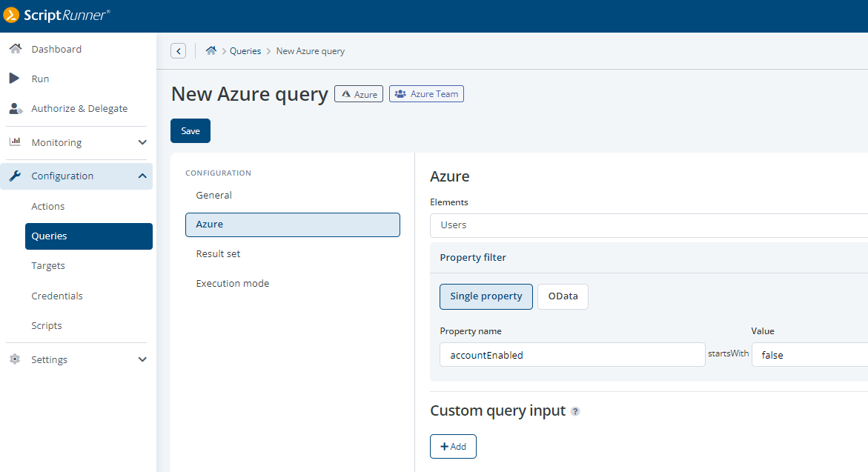
Task: Follow the Queries breadcrumb link
Action: [x=245, y=51]
